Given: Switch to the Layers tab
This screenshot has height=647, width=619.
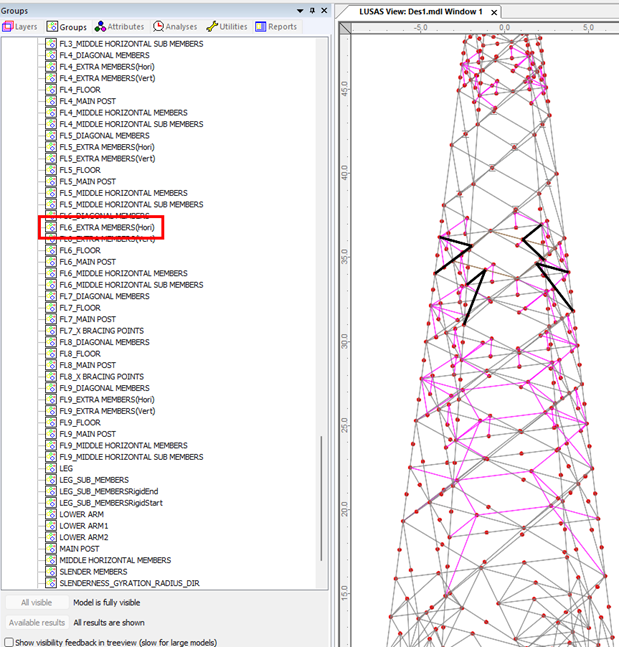Looking at the screenshot, I should (22, 27).
